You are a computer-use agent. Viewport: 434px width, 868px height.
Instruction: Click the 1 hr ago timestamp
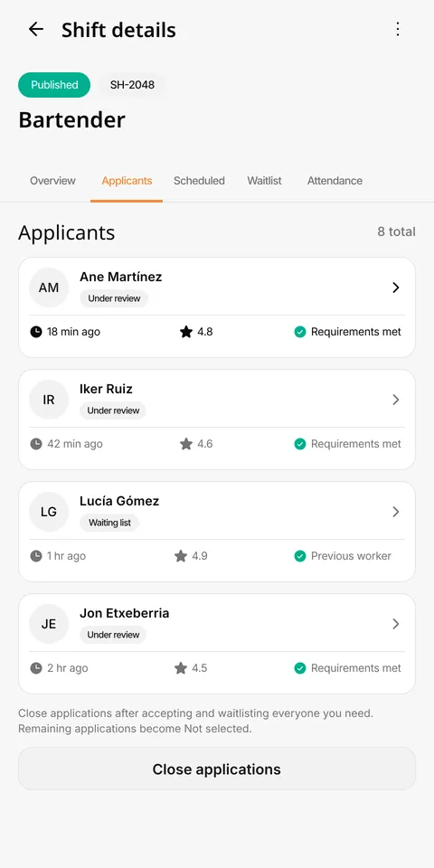(66, 556)
